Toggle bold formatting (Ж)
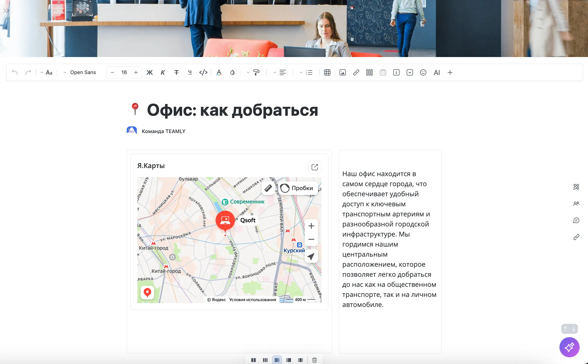588x364 pixels. tap(150, 73)
